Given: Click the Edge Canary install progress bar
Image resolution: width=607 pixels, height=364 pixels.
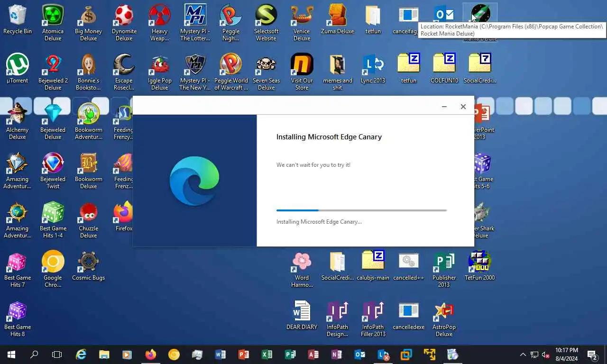Looking at the screenshot, I should pyautogui.click(x=361, y=210).
